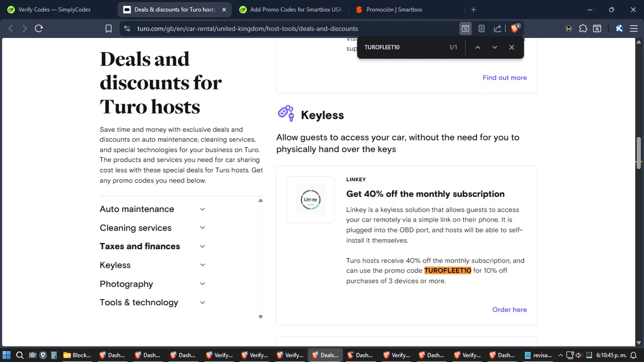Close the find-in-page bar
Image resolution: width=644 pixels, height=362 pixels.
point(511,47)
